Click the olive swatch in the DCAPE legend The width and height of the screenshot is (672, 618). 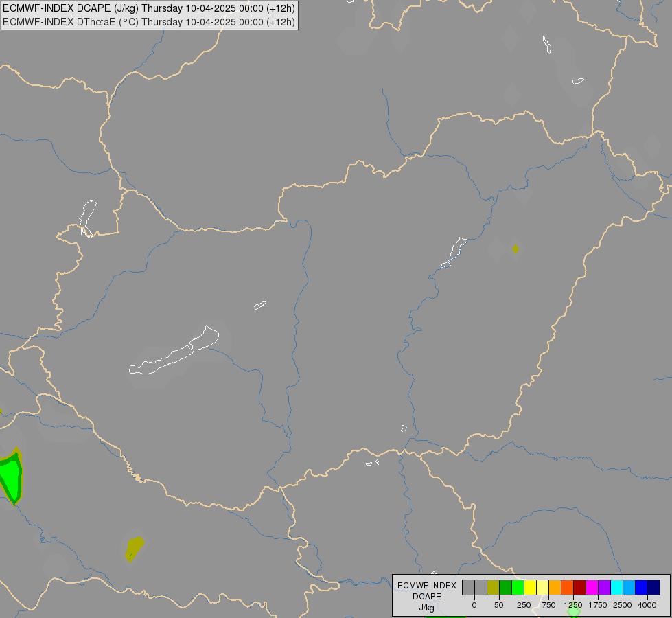point(494,588)
